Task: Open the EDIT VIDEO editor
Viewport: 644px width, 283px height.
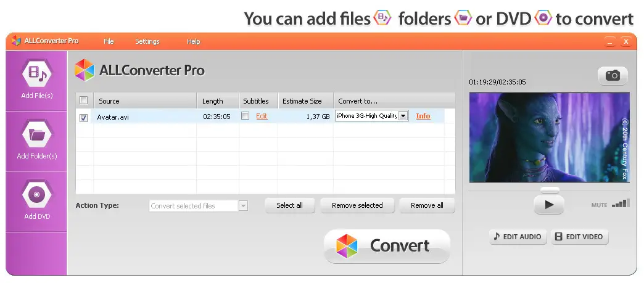Action: [579, 237]
